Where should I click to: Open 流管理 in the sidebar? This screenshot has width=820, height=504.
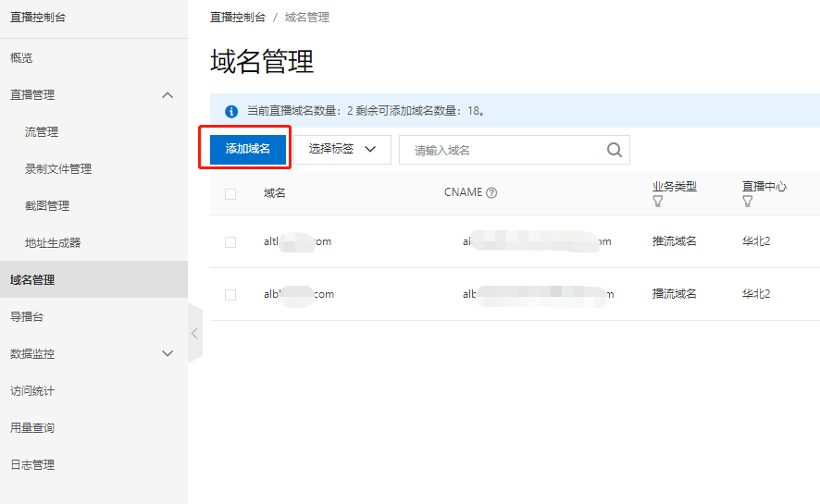pyautogui.click(x=42, y=132)
